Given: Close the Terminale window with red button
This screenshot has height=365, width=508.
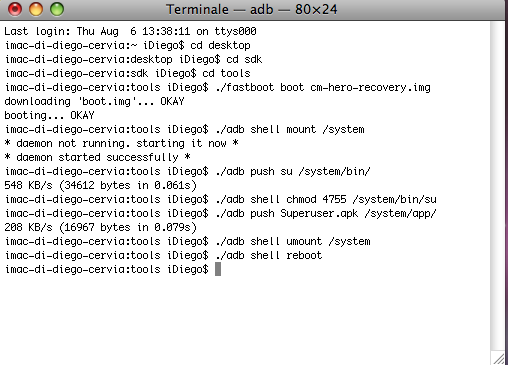Looking at the screenshot, I should click(15, 9).
